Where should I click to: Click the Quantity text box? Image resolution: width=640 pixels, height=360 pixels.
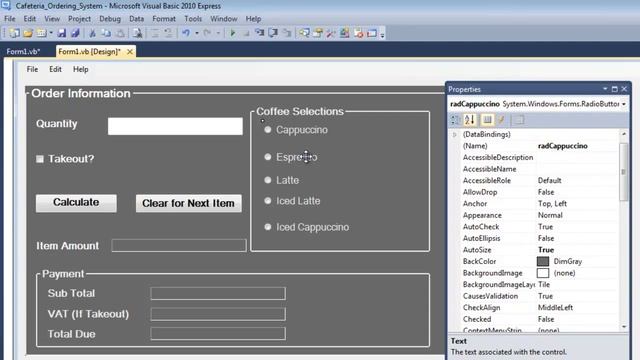pos(175,126)
